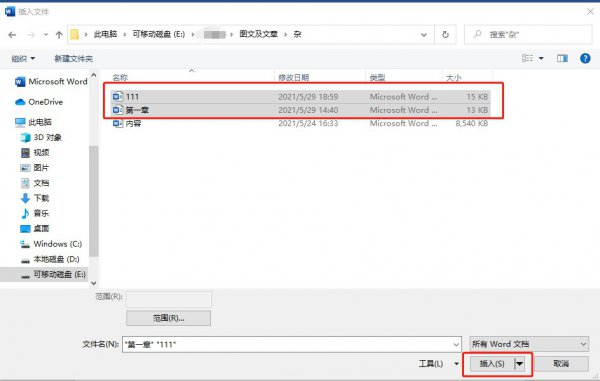Click the 文件名 input field

point(292,344)
